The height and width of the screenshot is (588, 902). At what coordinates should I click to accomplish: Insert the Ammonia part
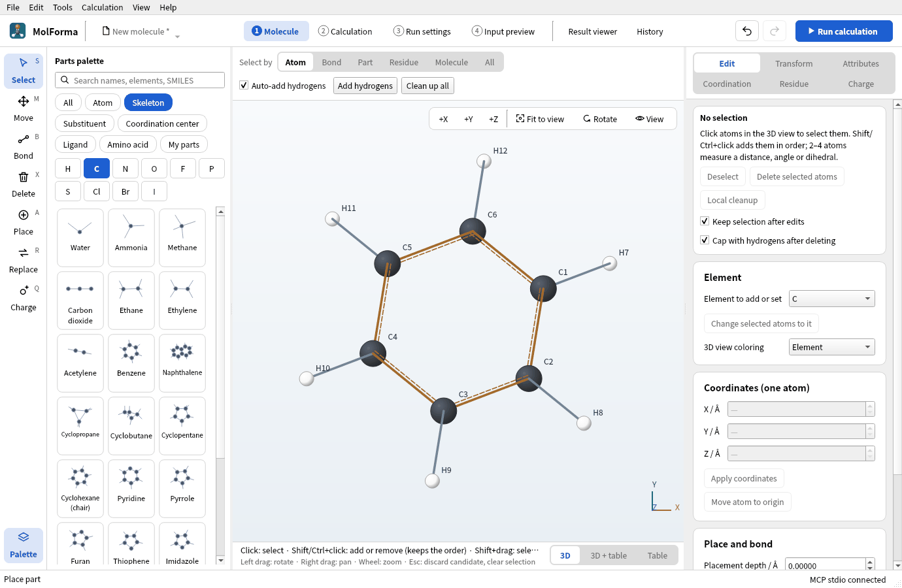coord(131,238)
